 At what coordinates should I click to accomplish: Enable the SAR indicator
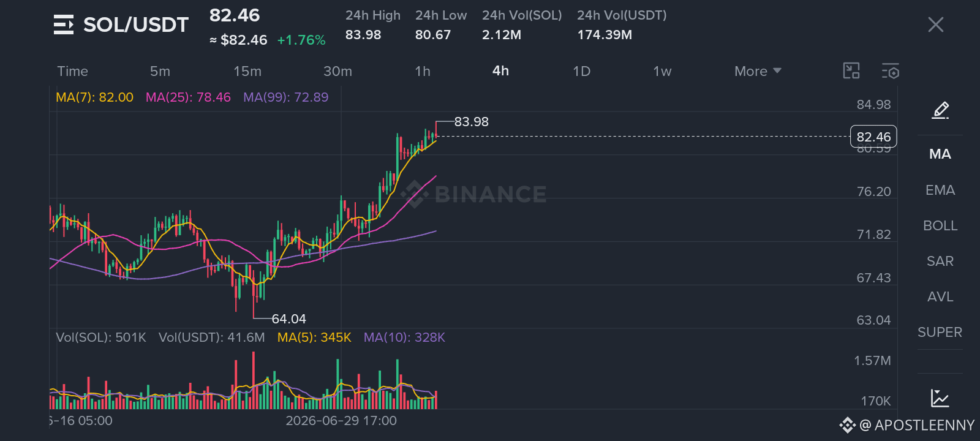point(940,261)
